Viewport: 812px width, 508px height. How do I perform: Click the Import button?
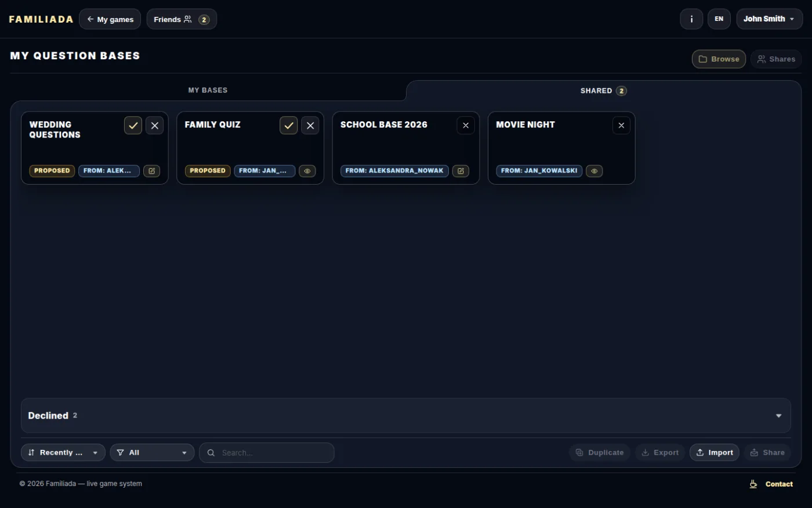(715, 453)
